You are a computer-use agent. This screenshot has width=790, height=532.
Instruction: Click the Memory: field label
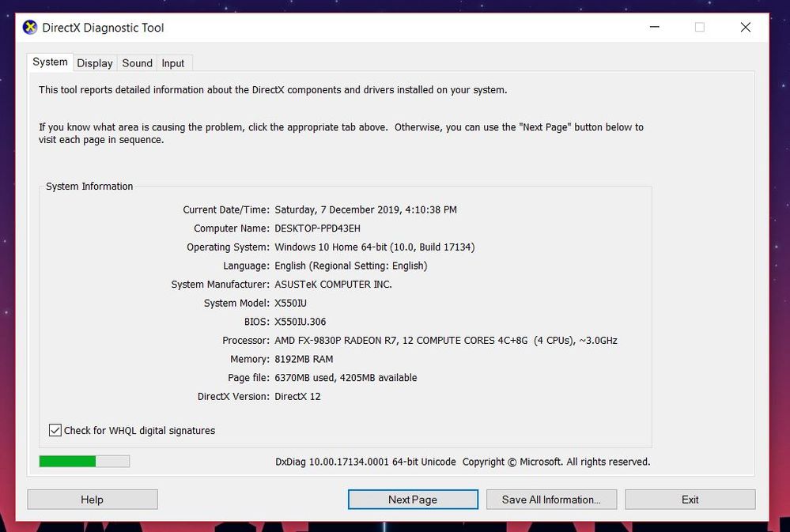pos(250,359)
